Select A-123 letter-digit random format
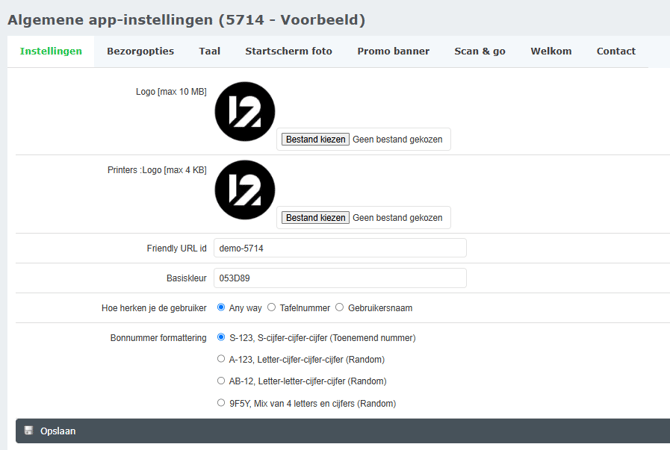This screenshot has width=670, height=450. [x=221, y=359]
